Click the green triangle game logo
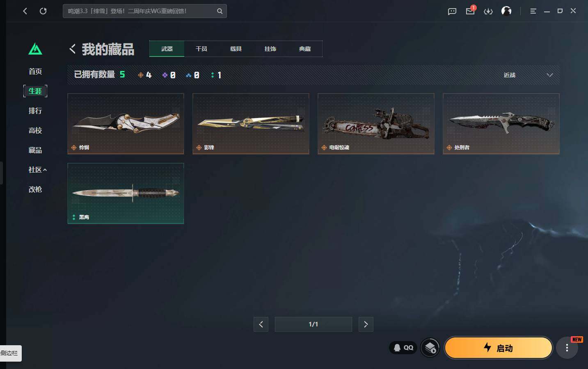The image size is (588, 369). [x=35, y=49]
